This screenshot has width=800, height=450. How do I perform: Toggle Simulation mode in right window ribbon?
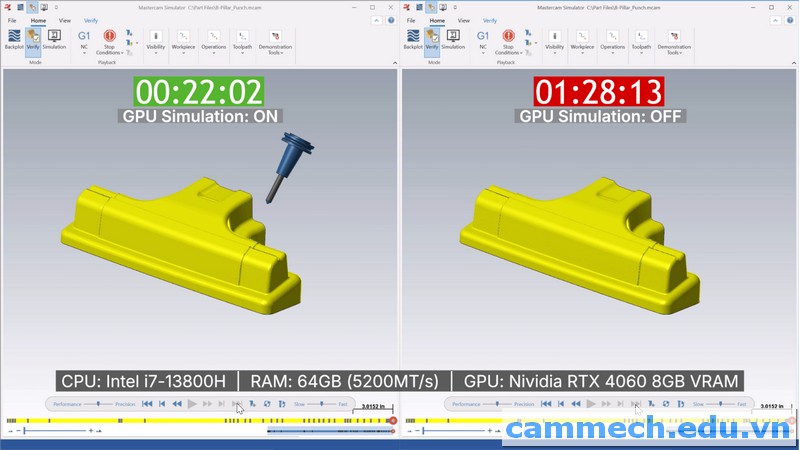tap(453, 38)
